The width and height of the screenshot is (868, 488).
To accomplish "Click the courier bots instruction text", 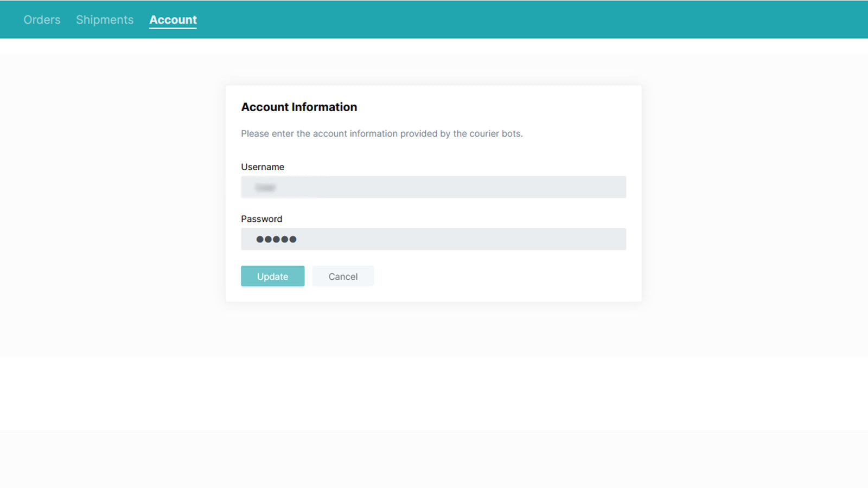I will [x=382, y=133].
